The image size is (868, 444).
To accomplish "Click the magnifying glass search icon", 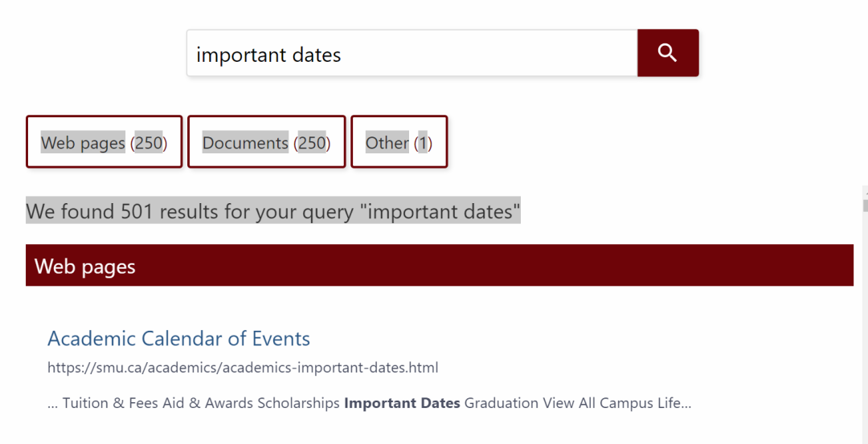I will (x=667, y=53).
